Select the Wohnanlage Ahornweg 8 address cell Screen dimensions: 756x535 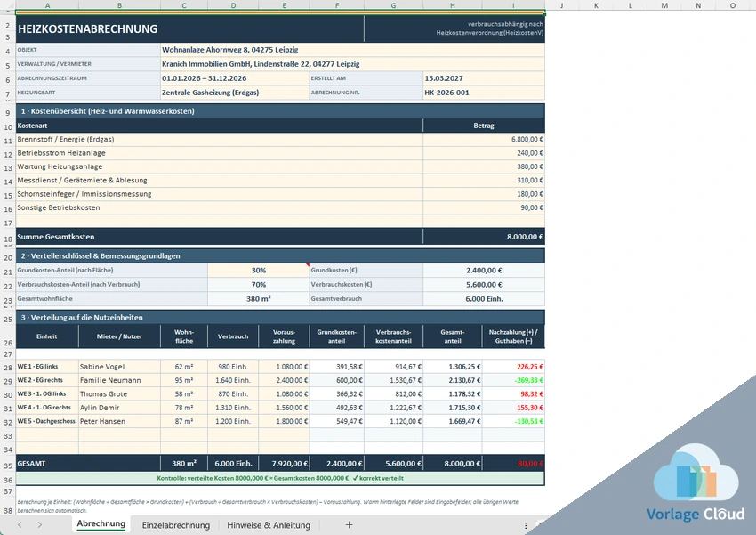[352, 50]
